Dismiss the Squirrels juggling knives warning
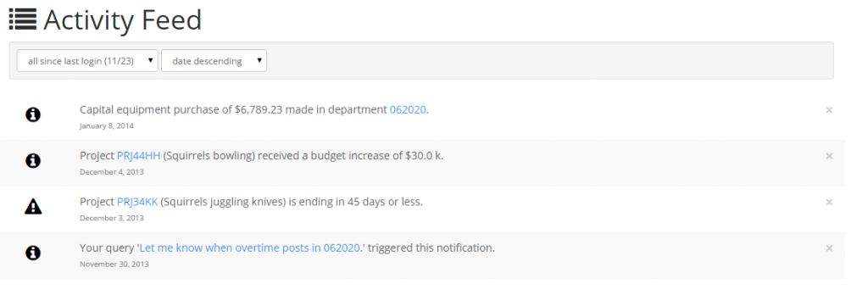 pos(829,202)
